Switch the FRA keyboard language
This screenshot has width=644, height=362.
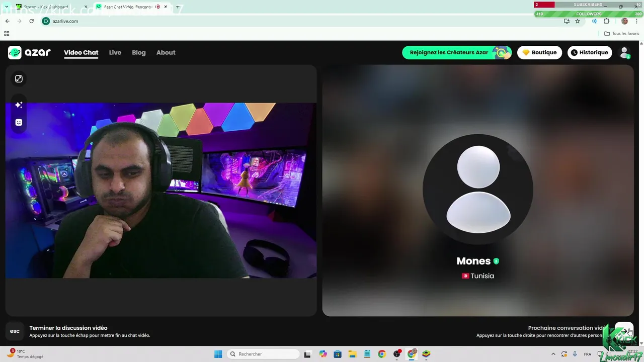(x=588, y=354)
